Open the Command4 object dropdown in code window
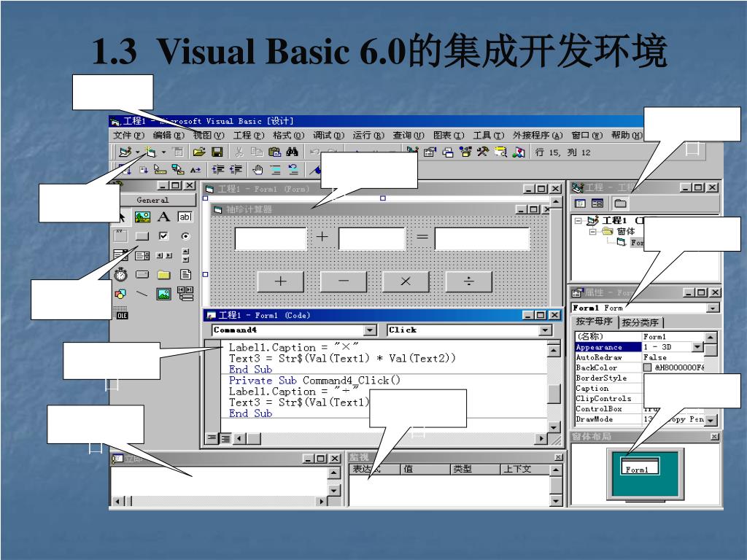747x560 pixels. [x=370, y=330]
